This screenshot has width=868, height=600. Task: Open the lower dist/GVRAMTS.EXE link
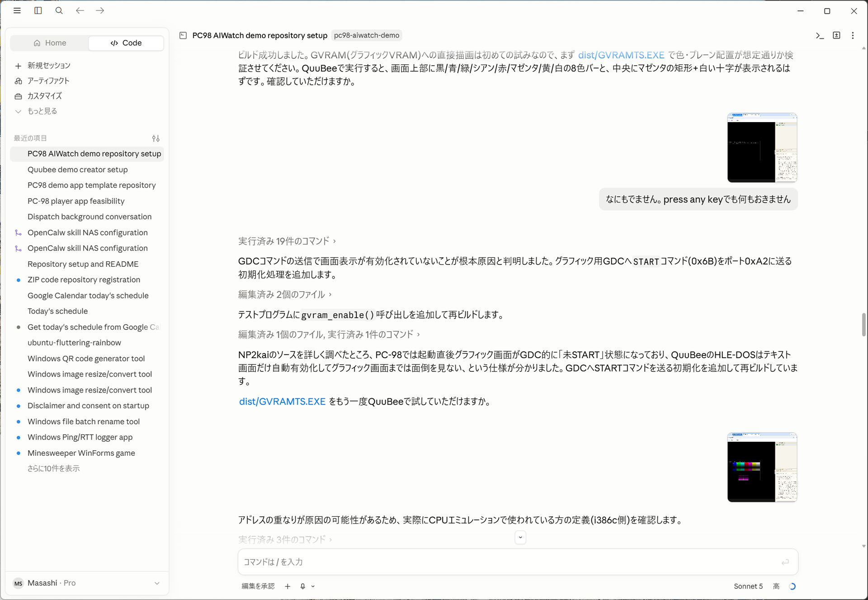282,402
